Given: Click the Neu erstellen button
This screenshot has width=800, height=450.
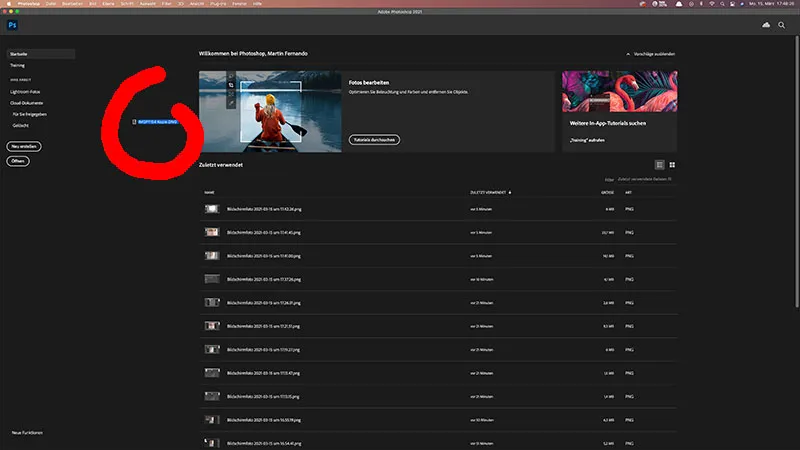Looking at the screenshot, I should 24,146.
